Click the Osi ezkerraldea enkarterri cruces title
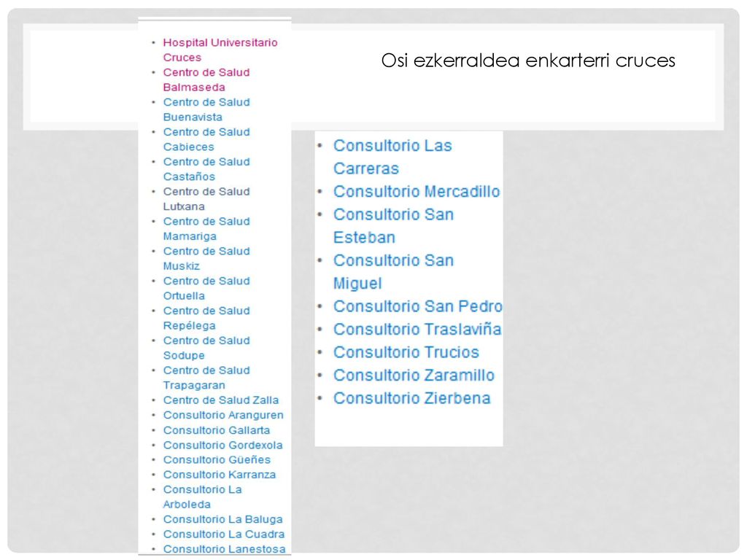Viewport: 747px width, 560px height. click(x=528, y=61)
